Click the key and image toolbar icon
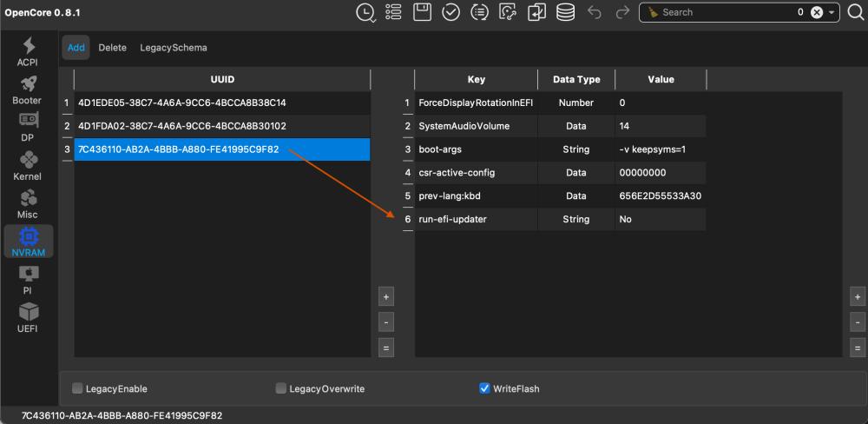This screenshot has width=868, height=424. point(508,12)
